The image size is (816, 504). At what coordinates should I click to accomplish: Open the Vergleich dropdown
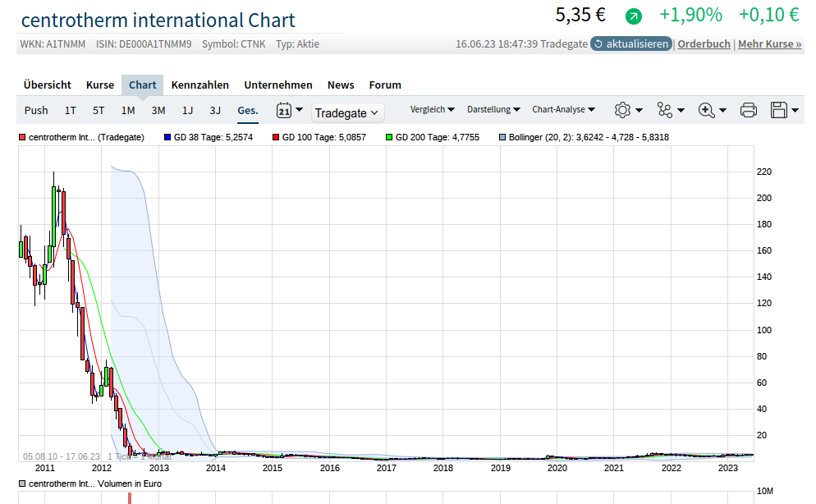tap(433, 109)
